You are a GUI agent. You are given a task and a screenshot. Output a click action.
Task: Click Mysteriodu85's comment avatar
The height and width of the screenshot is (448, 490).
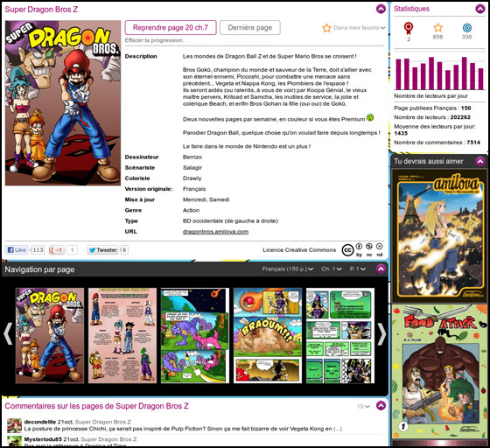point(14,441)
